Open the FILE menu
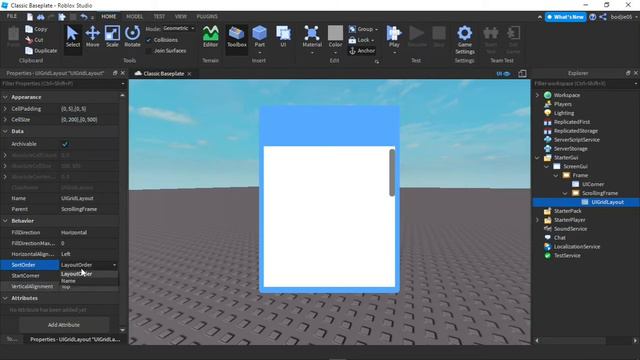Viewport: 640px width, 360px height. point(12,16)
